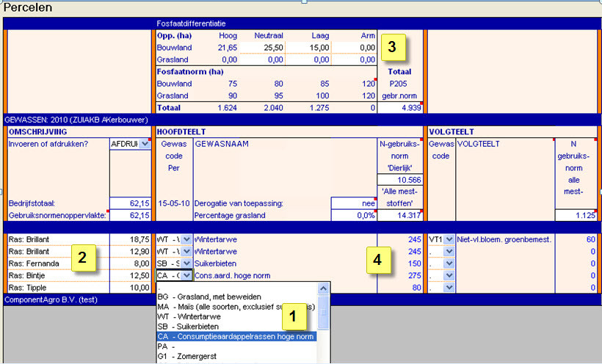Image resolution: width=602 pixels, height=364 pixels.
Task: Choose 'WT - Wintertarwe' in the dropdown list
Action: click(x=193, y=316)
